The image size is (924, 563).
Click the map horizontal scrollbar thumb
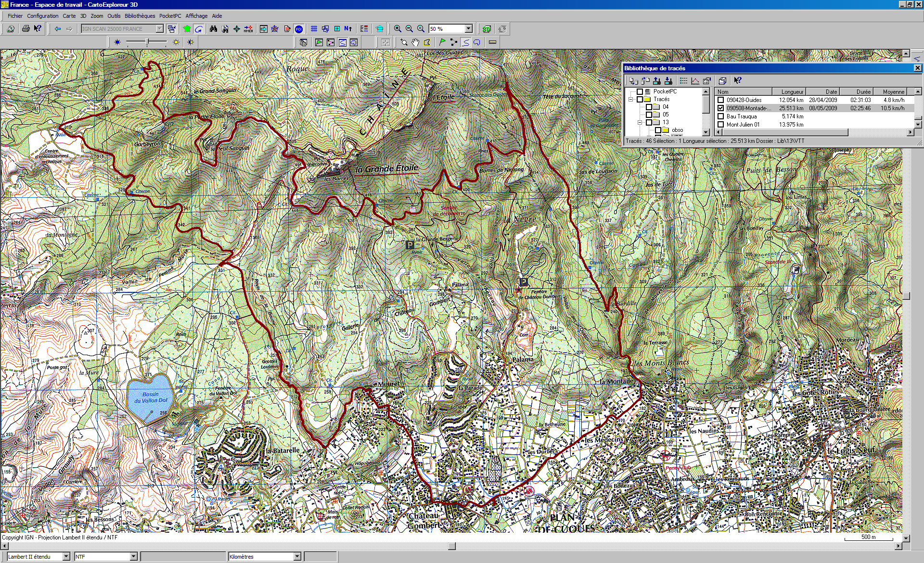click(452, 546)
